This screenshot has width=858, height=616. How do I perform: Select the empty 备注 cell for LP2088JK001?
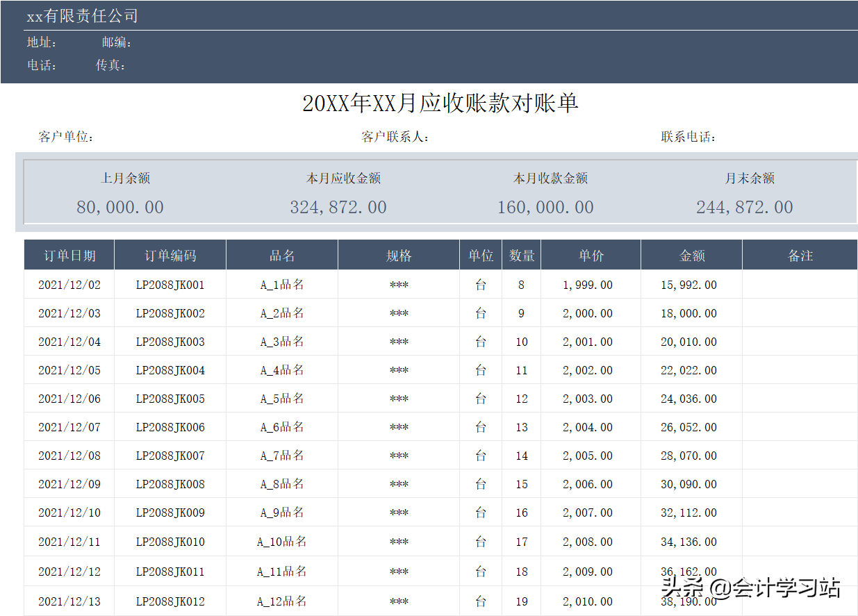point(800,285)
